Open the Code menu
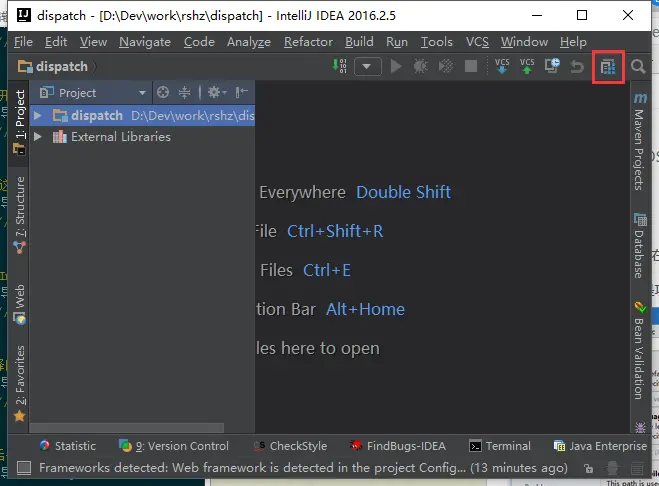 point(199,42)
